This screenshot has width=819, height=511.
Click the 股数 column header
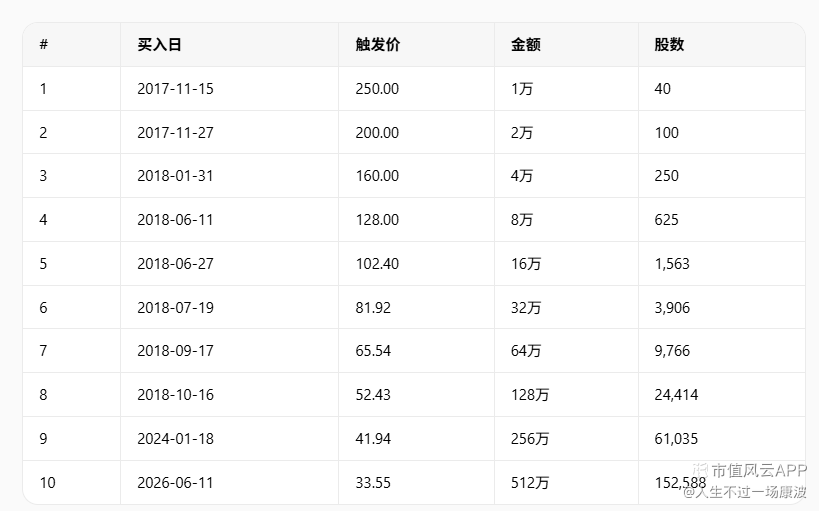point(669,44)
